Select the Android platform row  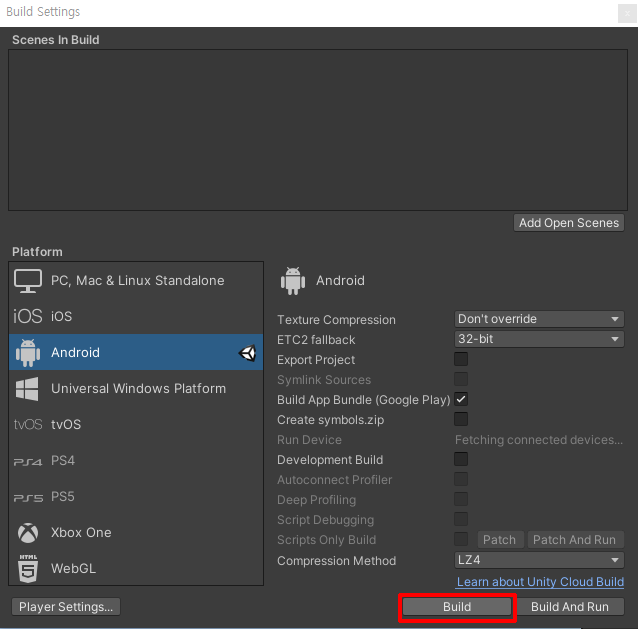[x=136, y=352]
